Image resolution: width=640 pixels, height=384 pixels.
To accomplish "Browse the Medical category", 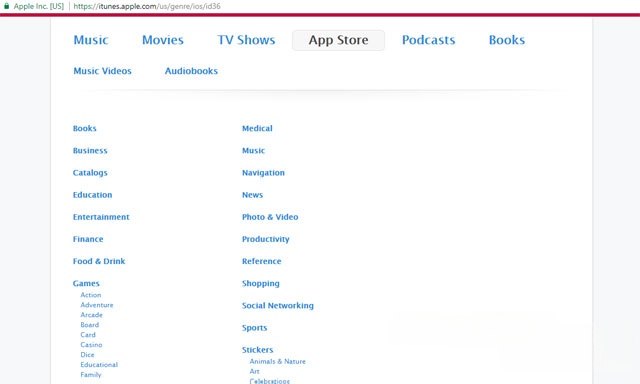I will [x=257, y=128].
